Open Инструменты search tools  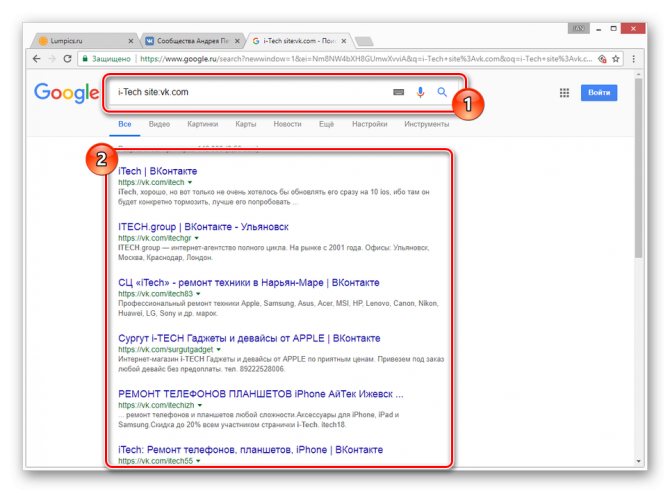426,124
